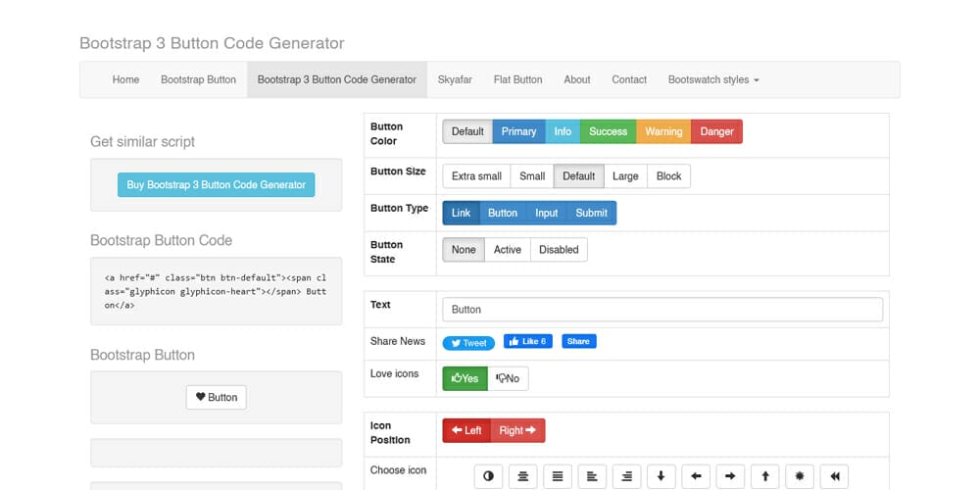Choose the align-center icon
This screenshot has height=490, width=980.
point(523,476)
